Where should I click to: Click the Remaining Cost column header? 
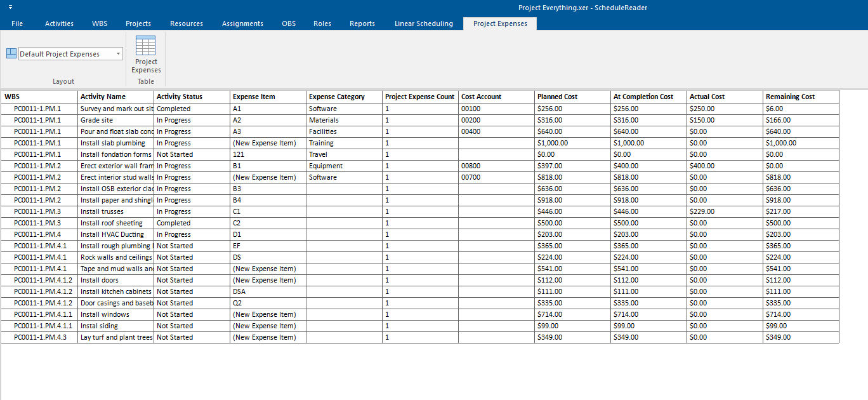[x=801, y=97]
